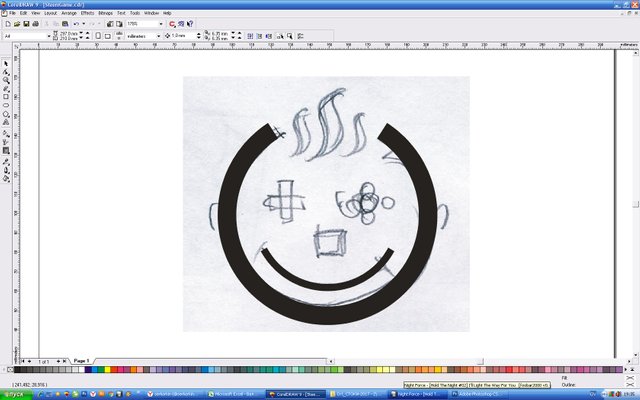This screenshot has height=400, width=640.
Task: Toggle Snap to Guidelines
Action: (259, 36)
